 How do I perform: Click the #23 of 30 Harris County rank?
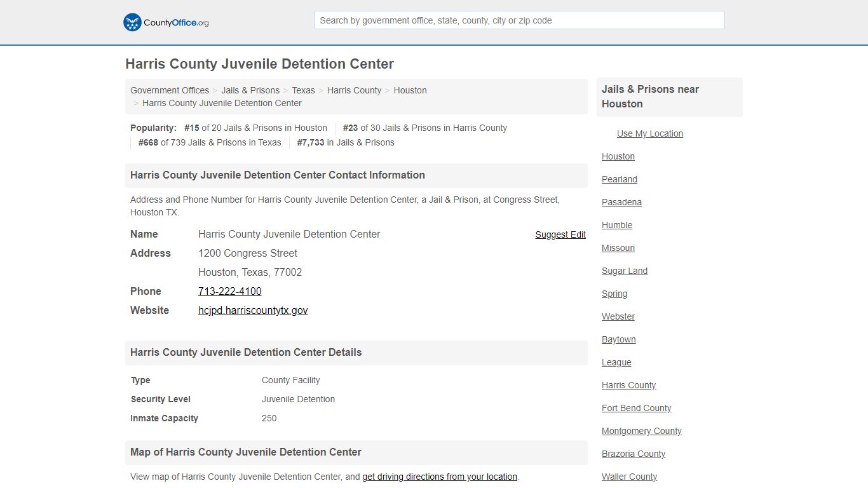pos(425,128)
